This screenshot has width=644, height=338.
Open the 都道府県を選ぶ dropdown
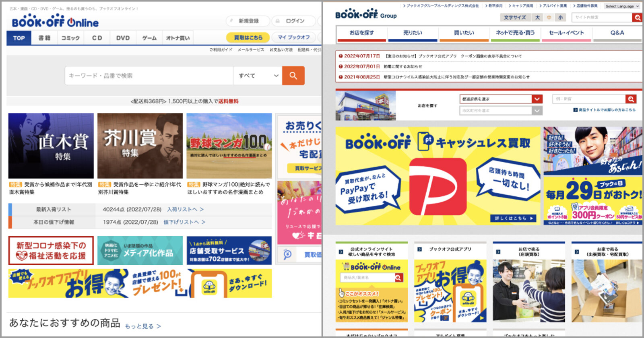pos(501,99)
